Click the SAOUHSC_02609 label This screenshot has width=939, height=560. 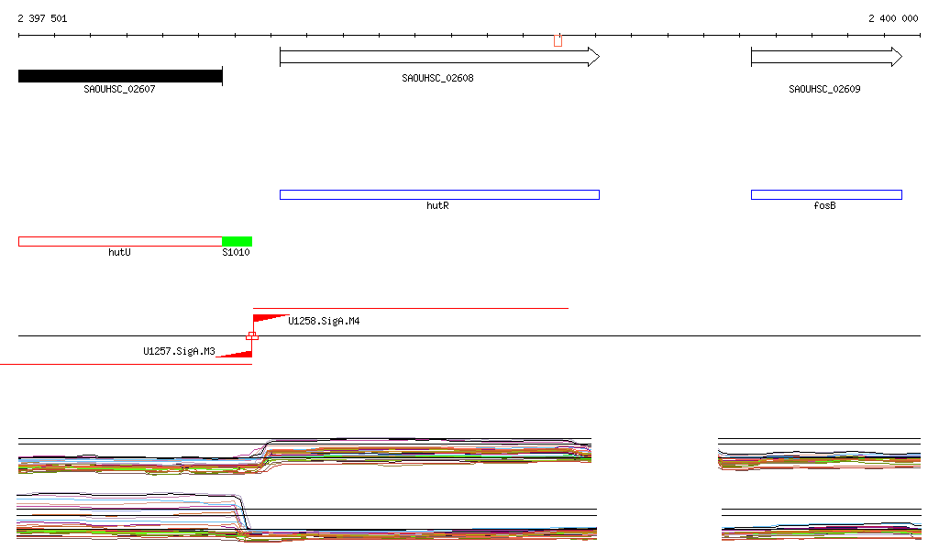click(x=824, y=89)
